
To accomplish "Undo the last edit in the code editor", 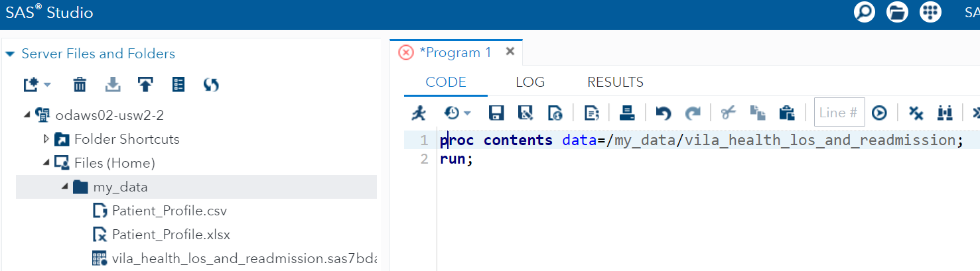I will [663, 113].
